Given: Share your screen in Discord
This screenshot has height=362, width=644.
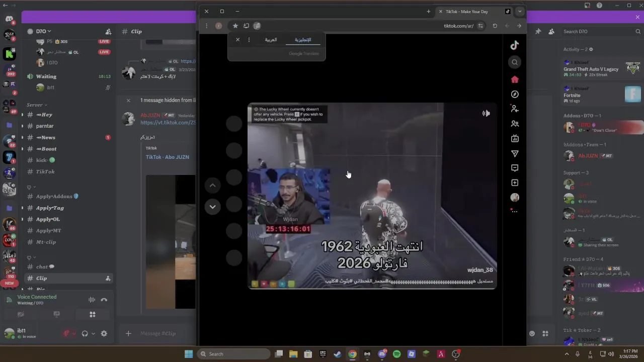Looking at the screenshot, I should coord(56,314).
